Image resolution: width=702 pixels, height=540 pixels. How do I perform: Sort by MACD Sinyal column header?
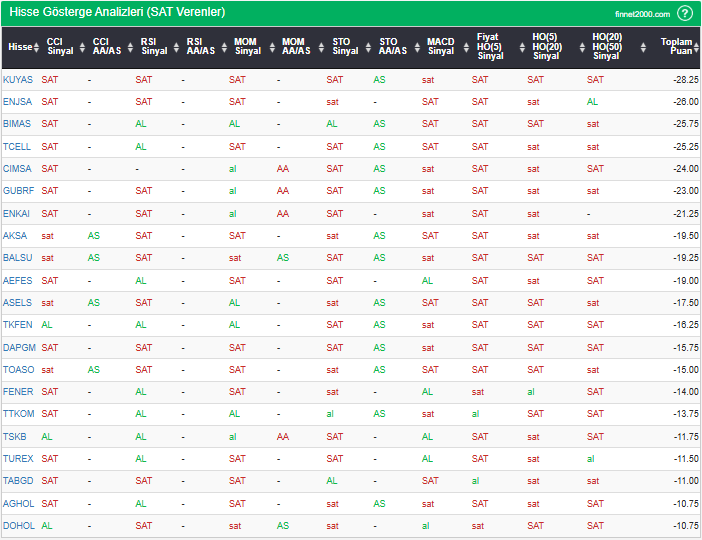[440, 47]
